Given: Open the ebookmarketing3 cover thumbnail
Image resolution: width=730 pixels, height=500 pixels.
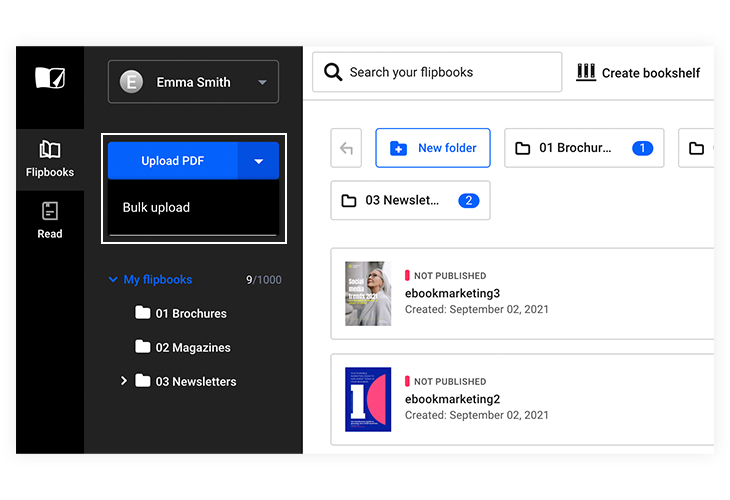Looking at the screenshot, I should click(368, 293).
